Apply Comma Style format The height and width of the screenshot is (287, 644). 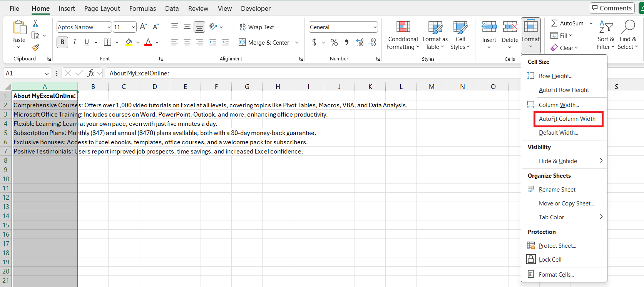(347, 42)
